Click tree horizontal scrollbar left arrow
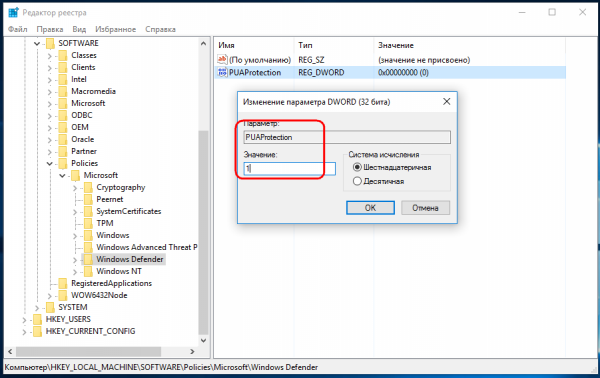600x378 pixels. coord(10,351)
